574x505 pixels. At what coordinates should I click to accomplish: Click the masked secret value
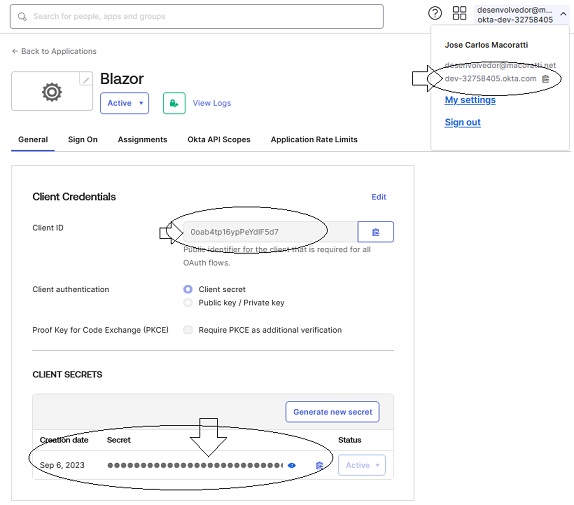click(x=195, y=465)
